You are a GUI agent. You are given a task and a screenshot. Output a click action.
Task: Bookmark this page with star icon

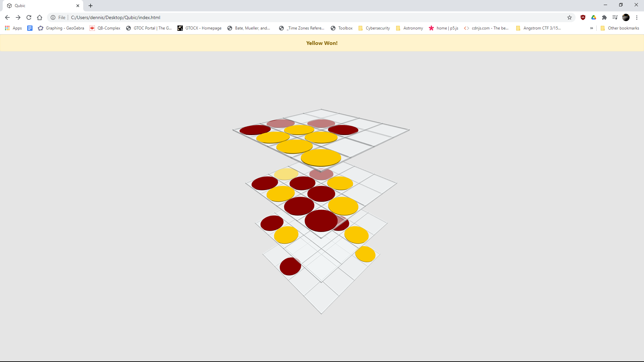tap(570, 17)
